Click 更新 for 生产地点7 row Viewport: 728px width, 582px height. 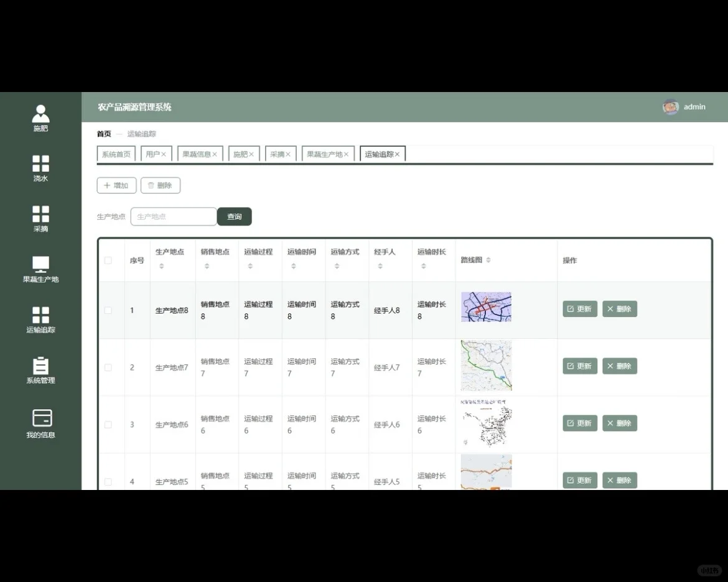[579, 366]
